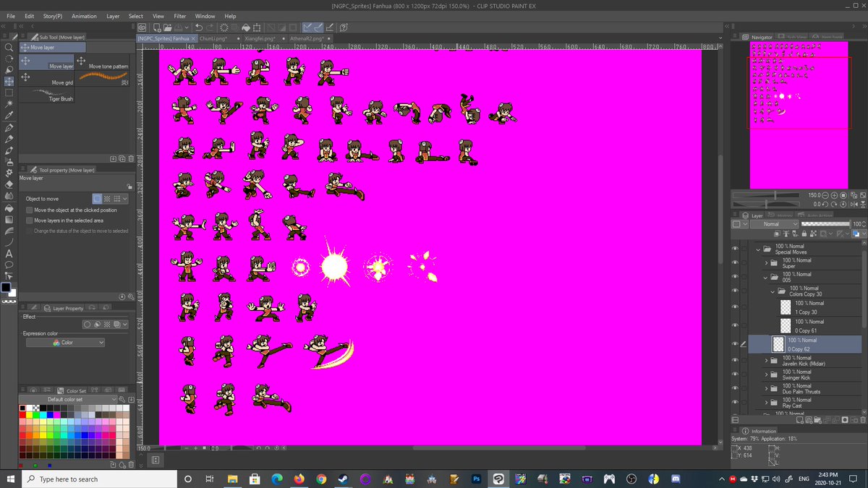Open the Default color set dropdown
Viewport: 868px width, 488px height.
pyautogui.click(x=69, y=399)
